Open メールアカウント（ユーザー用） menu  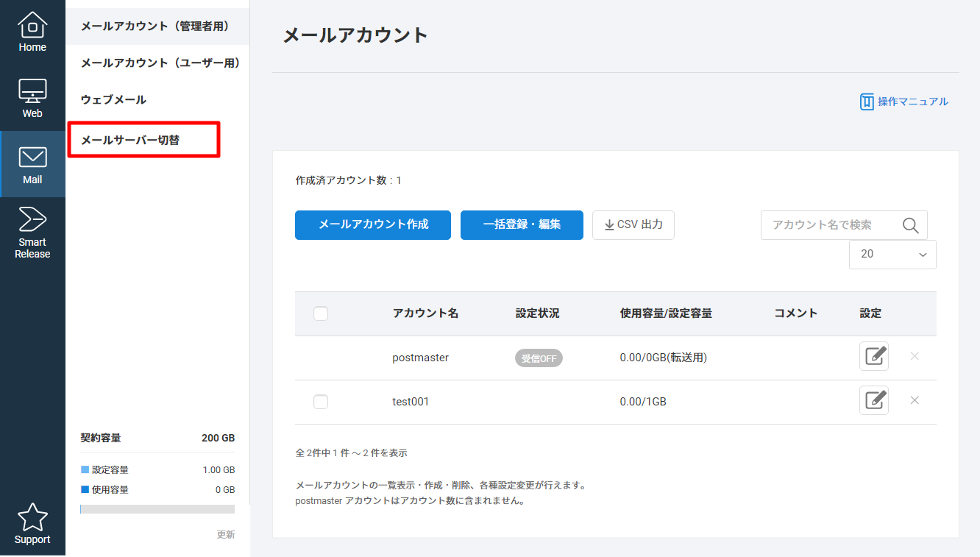coord(160,63)
